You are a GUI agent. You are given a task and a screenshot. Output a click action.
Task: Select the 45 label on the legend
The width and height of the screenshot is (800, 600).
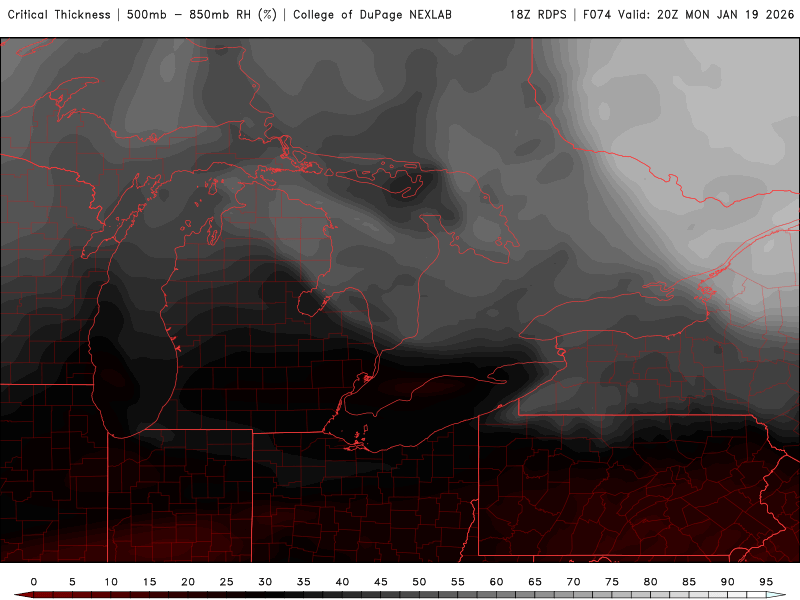coord(381,582)
